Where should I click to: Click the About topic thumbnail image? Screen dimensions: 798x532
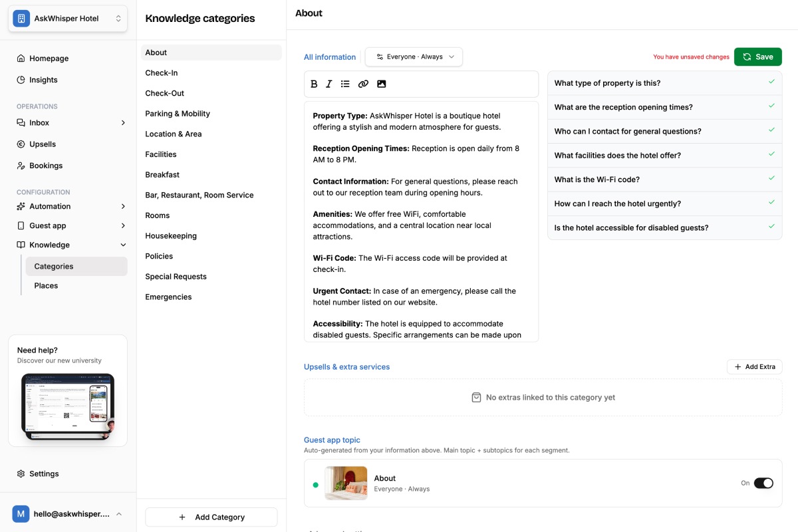[x=346, y=483]
